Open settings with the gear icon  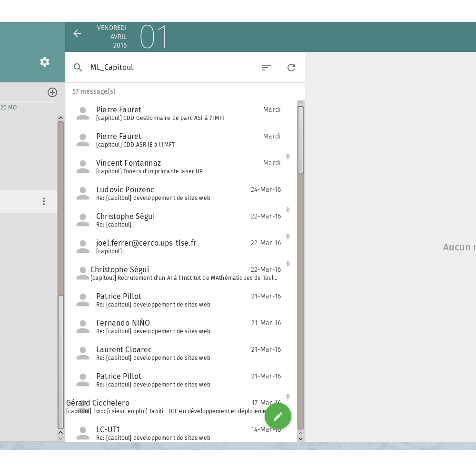pyautogui.click(x=45, y=62)
